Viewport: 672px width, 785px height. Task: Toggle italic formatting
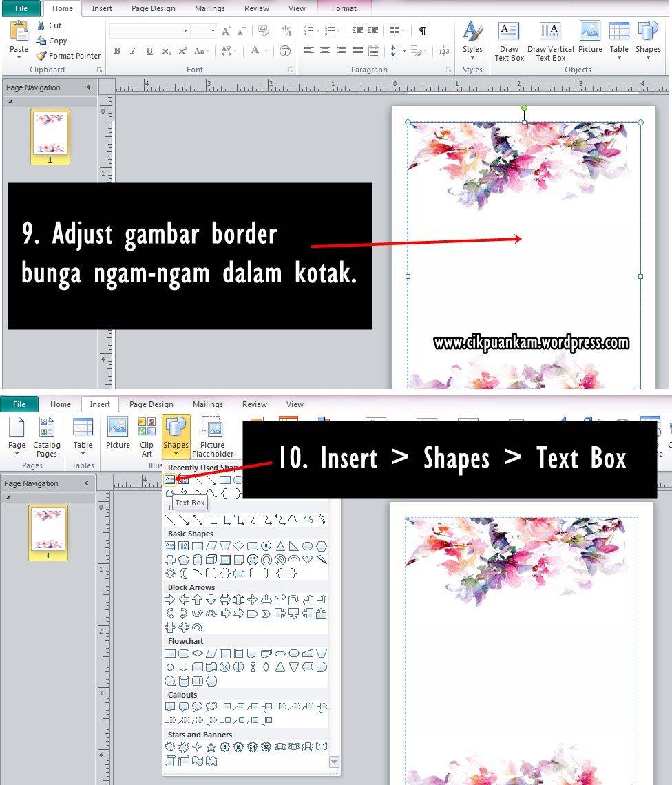point(133,51)
